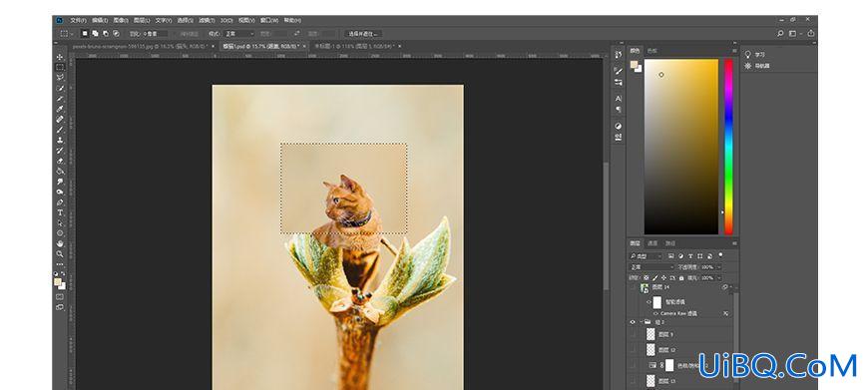The image size is (868, 390).
Task: Click the lock all icon in Layers
Action: (x=681, y=277)
